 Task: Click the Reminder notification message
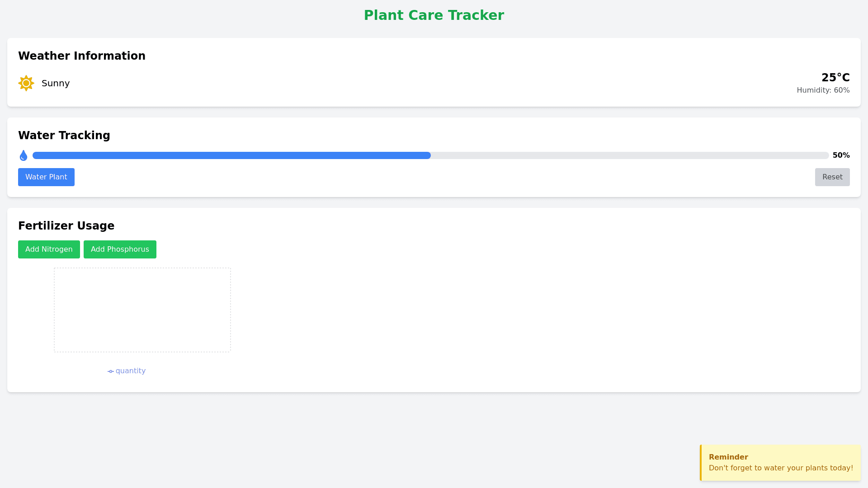tap(780, 468)
